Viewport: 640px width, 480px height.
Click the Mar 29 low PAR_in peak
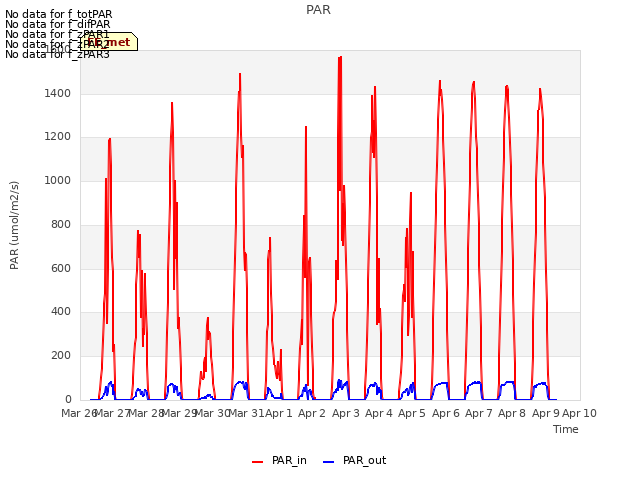point(208,318)
